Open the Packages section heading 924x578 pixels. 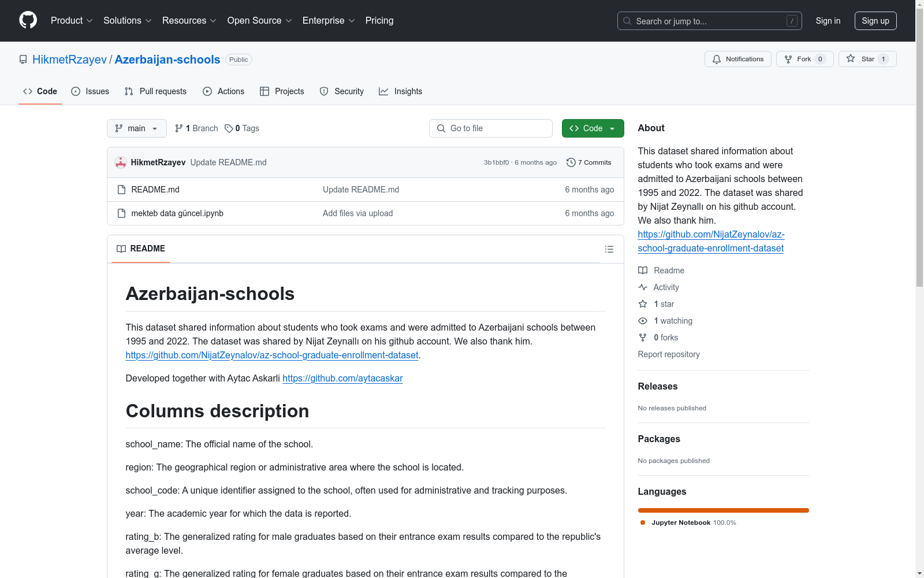pyautogui.click(x=659, y=439)
